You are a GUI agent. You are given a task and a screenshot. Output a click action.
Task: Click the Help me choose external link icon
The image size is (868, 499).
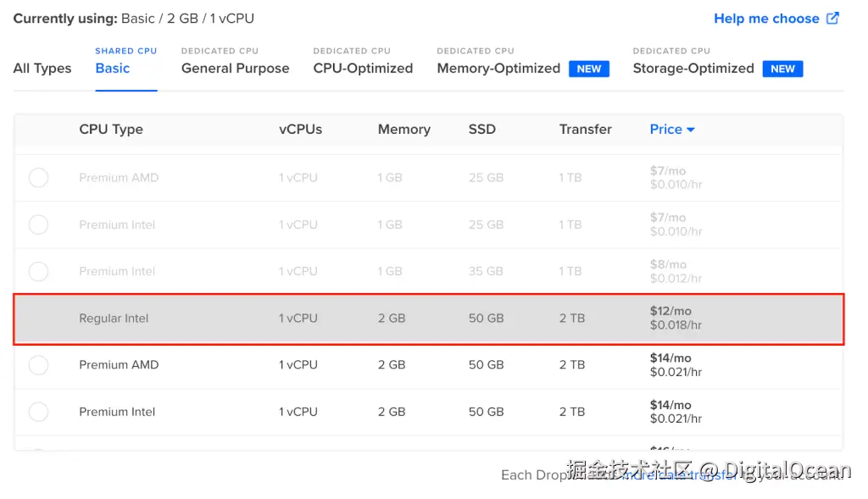click(833, 18)
